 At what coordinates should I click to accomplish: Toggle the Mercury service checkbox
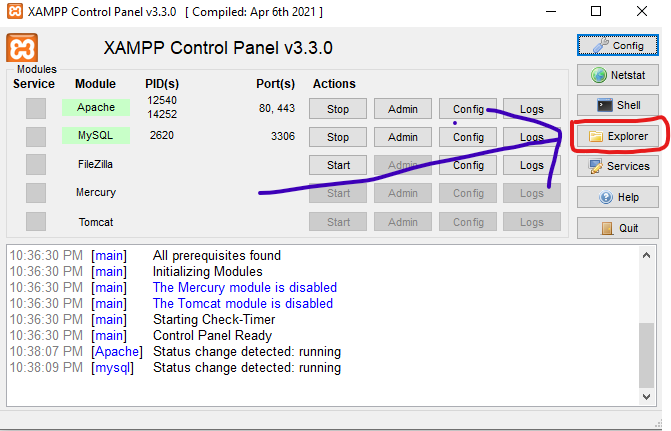[x=36, y=193]
